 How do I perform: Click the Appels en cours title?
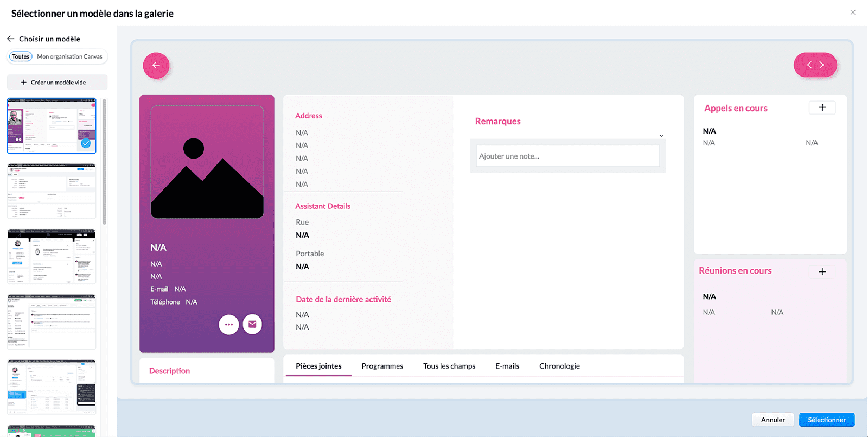[x=736, y=108]
